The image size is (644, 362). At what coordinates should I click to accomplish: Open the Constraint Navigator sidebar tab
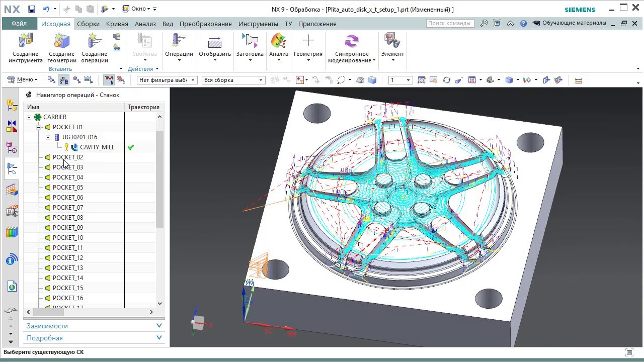click(x=12, y=126)
